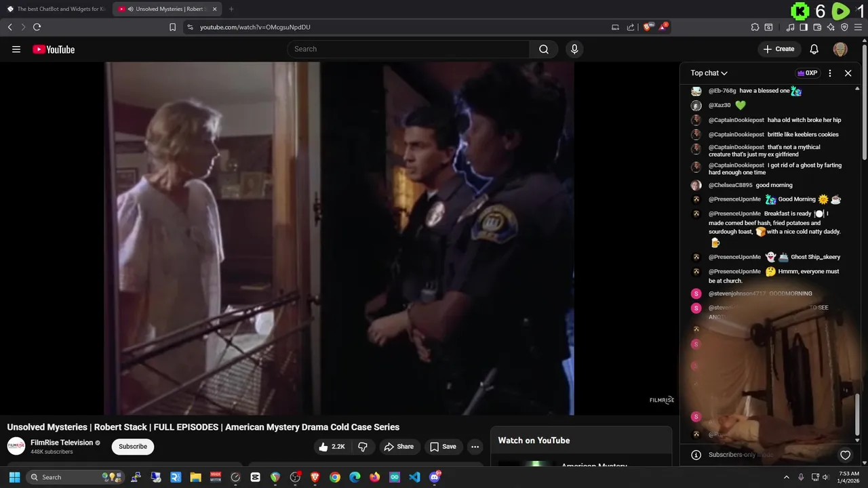Viewport: 868px width, 488px height.
Task: Bookmark this page in address bar
Action: click(x=172, y=27)
